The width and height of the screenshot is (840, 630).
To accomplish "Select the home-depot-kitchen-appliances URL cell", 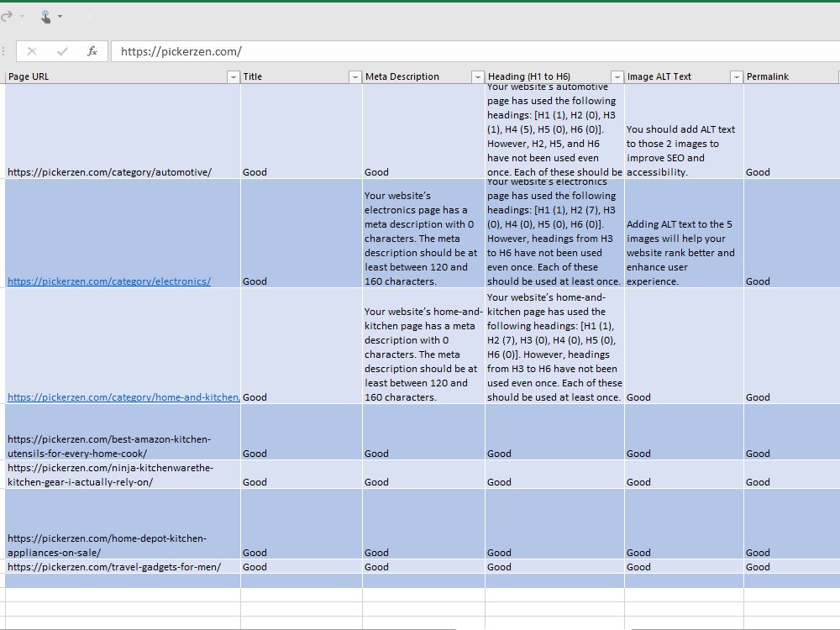I will 123,524.
